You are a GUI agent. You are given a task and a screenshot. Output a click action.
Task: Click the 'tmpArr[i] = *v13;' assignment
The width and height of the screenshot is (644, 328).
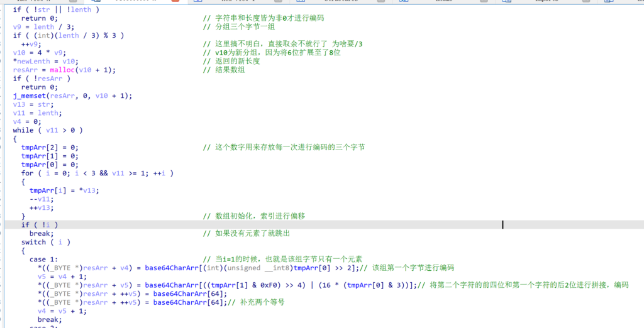pos(64,190)
